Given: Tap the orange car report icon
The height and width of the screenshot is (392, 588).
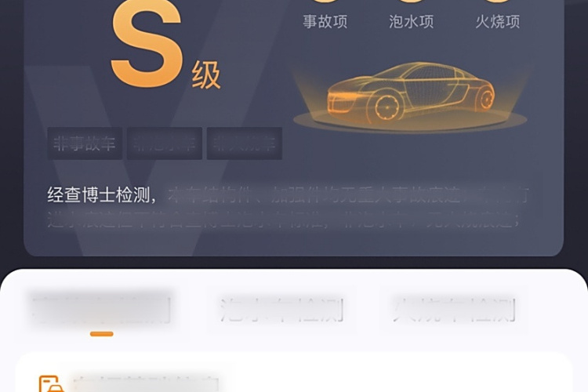Looking at the screenshot, I should pos(50,383).
